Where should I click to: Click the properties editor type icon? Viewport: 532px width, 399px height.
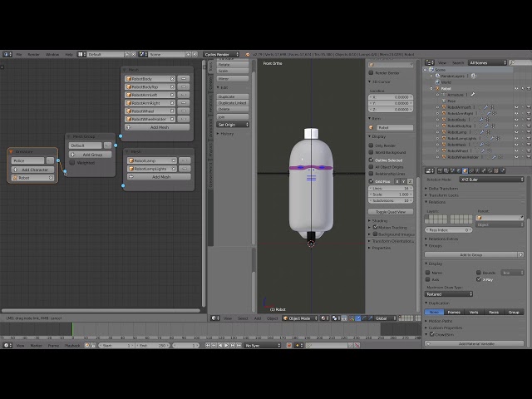click(x=430, y=170)
